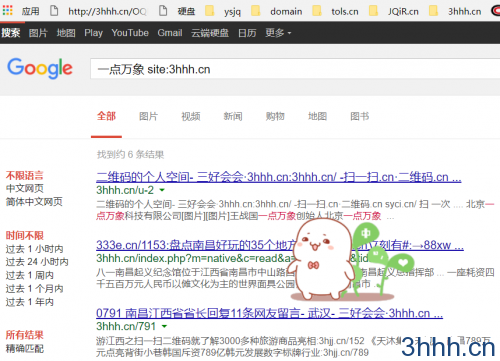
Task: Switch to the 新闻 results tab
Action: (233, 116)
